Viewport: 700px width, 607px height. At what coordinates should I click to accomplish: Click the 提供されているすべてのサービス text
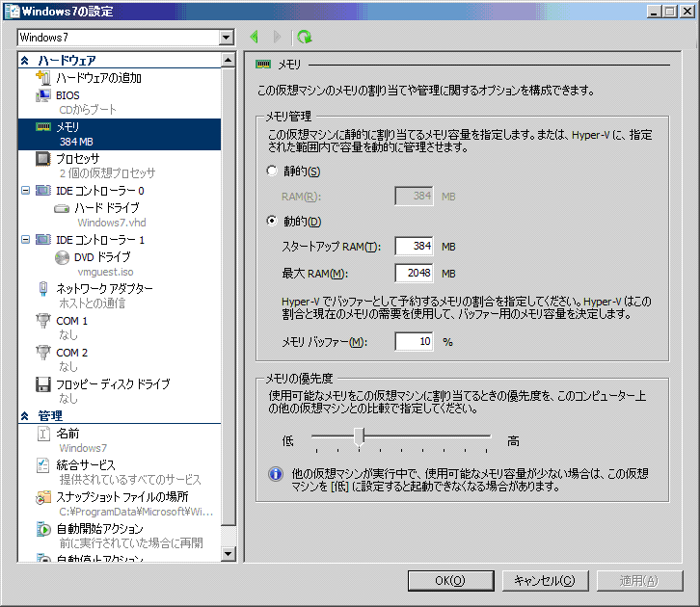click(x=130, y=480)
